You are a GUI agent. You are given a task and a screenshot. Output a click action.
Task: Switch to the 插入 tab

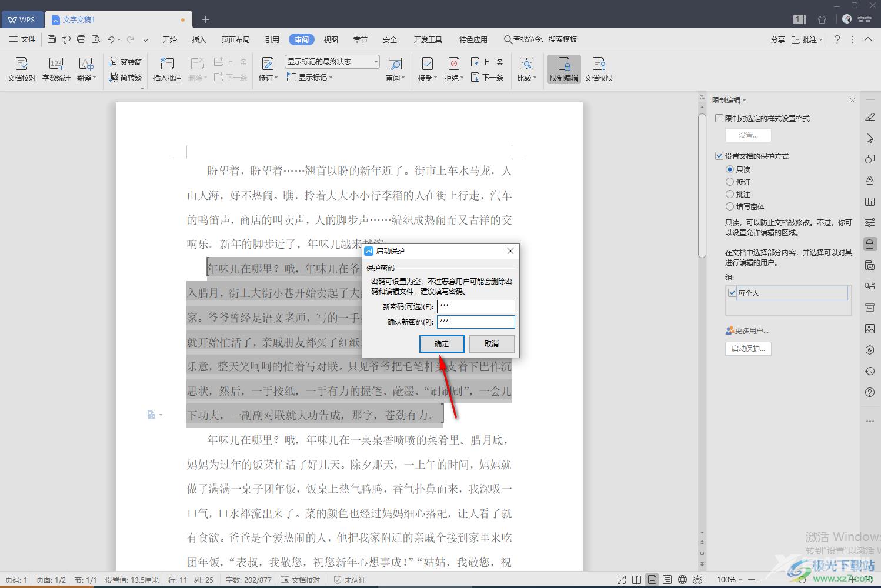pos(199,39)
